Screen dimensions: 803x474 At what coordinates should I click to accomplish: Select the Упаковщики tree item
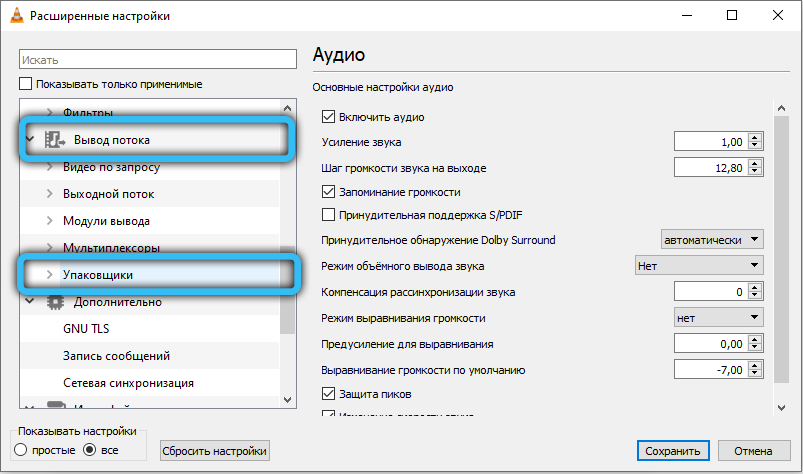click(98, 275)
